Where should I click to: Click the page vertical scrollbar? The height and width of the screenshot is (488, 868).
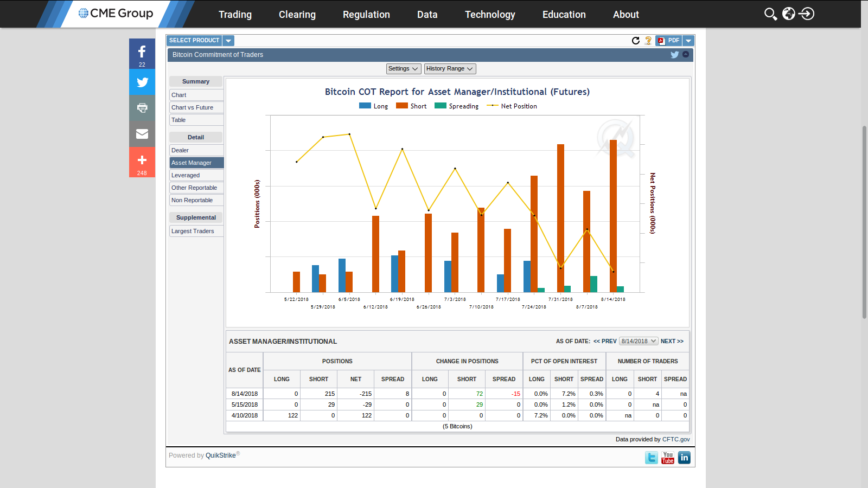point(864,222)
